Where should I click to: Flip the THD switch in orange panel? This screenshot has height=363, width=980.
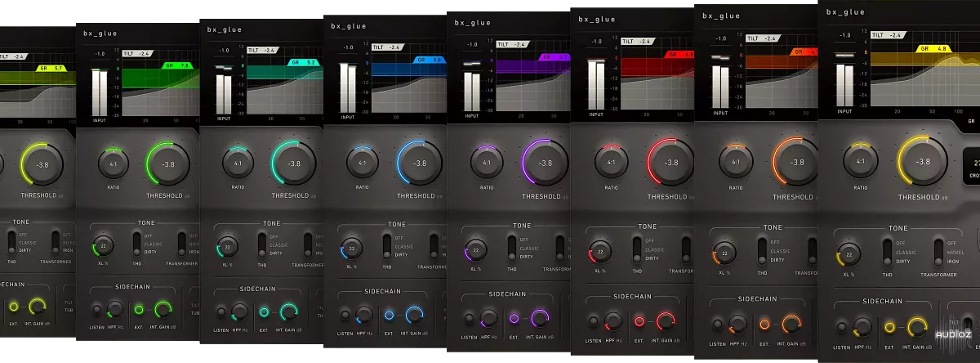coord(761,249)
